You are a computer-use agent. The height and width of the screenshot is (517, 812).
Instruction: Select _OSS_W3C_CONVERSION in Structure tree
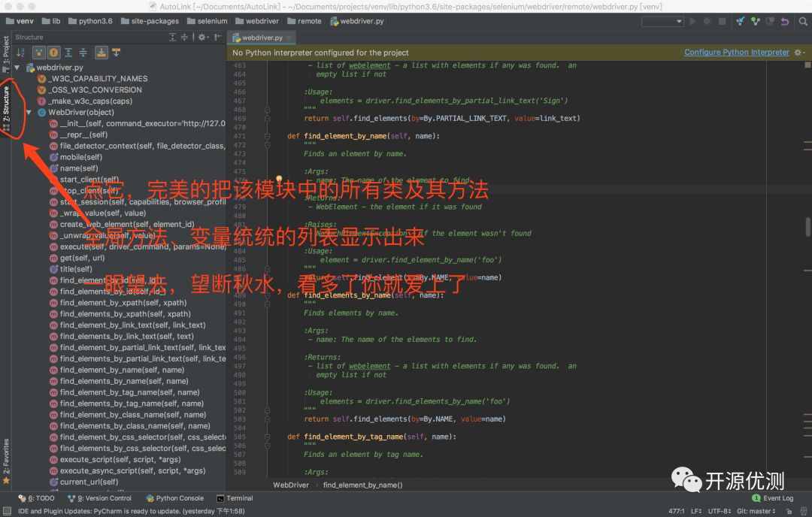(89, 90)
